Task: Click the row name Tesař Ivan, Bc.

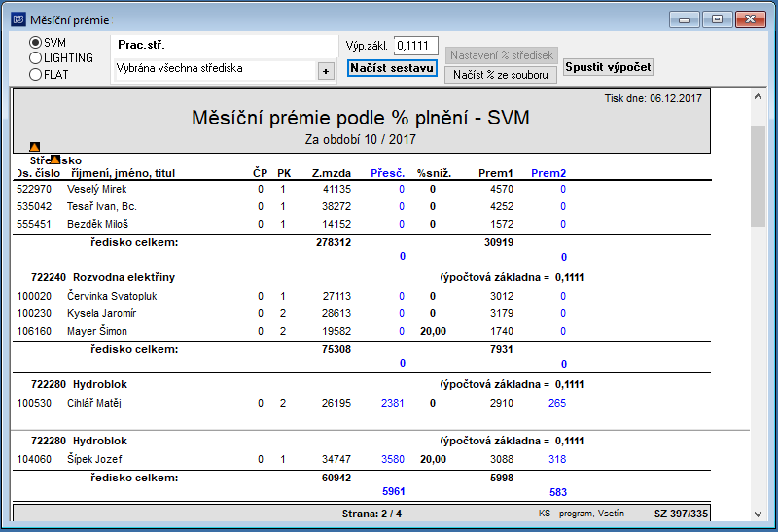Action: [x=102, y=206]
